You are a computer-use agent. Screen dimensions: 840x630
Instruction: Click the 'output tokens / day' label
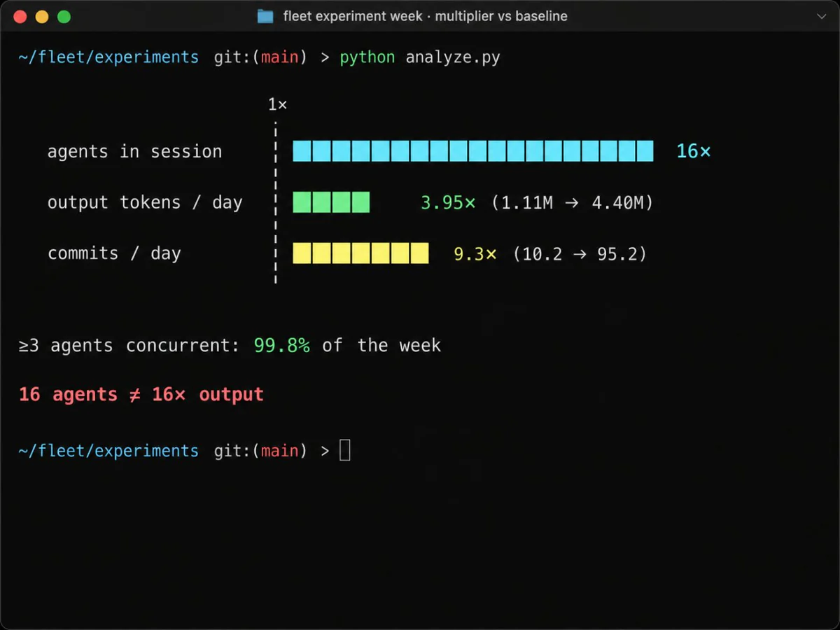[145, 203]
